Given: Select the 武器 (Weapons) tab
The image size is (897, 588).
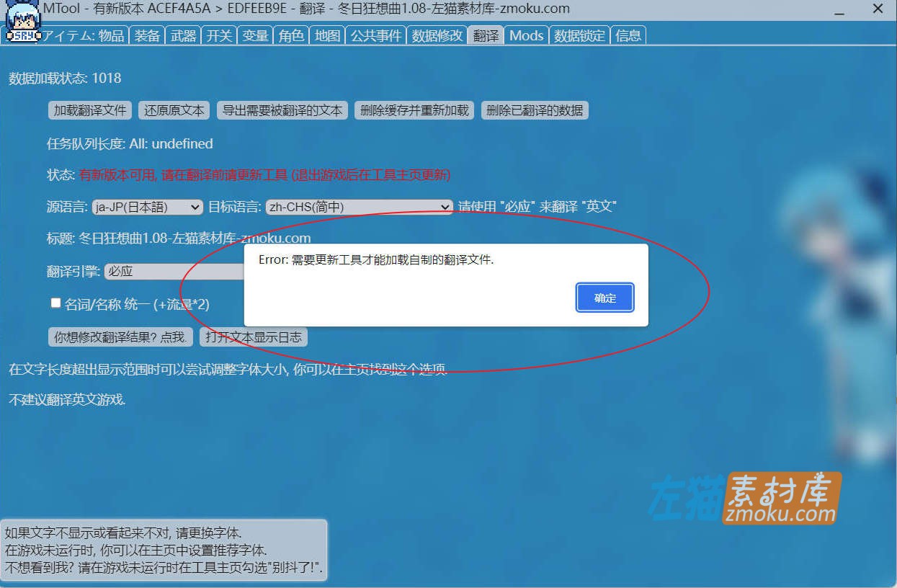Looking at the screenshot, I should pos(182,35).
